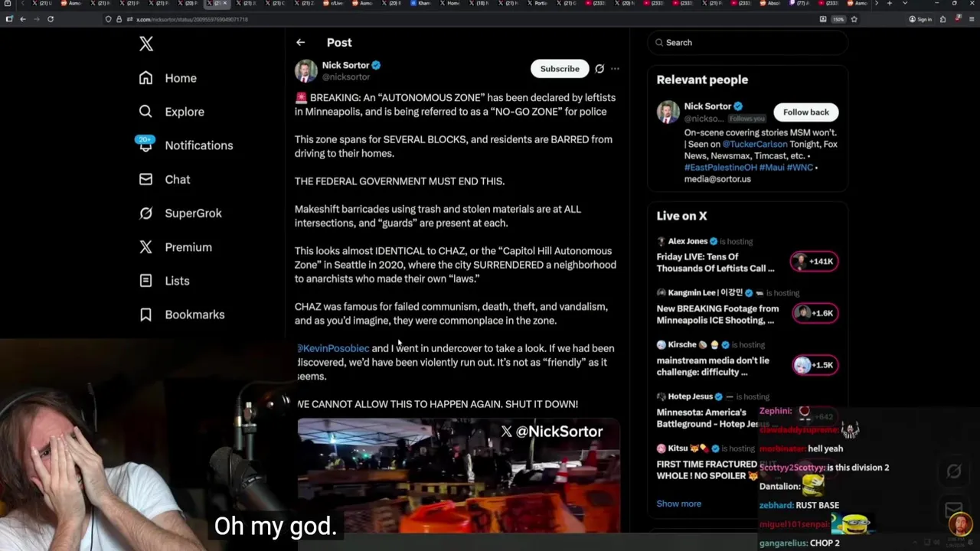
Task: Open the #WNC hashtag link
Action: pos(800,168)
